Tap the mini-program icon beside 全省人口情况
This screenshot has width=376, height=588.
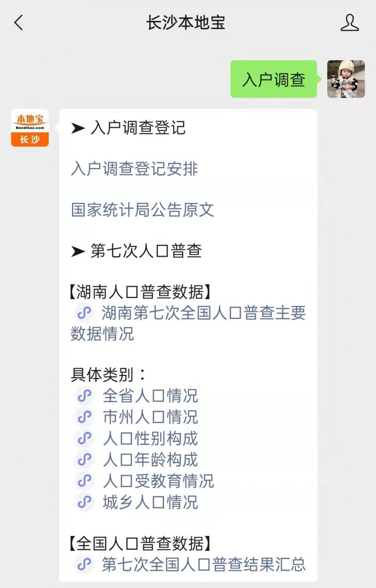[85, 395]
